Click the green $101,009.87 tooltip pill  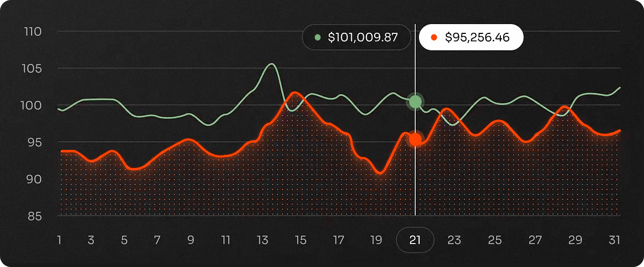coord(356,38)
